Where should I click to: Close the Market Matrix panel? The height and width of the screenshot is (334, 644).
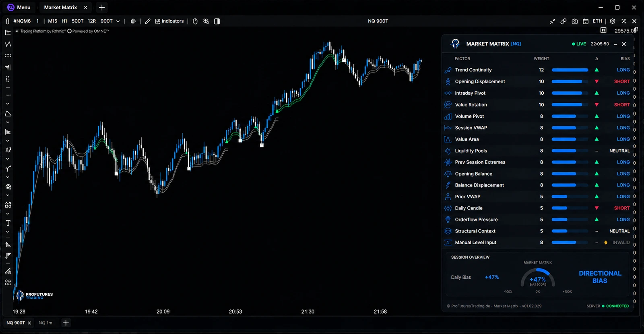pos(624,44)
